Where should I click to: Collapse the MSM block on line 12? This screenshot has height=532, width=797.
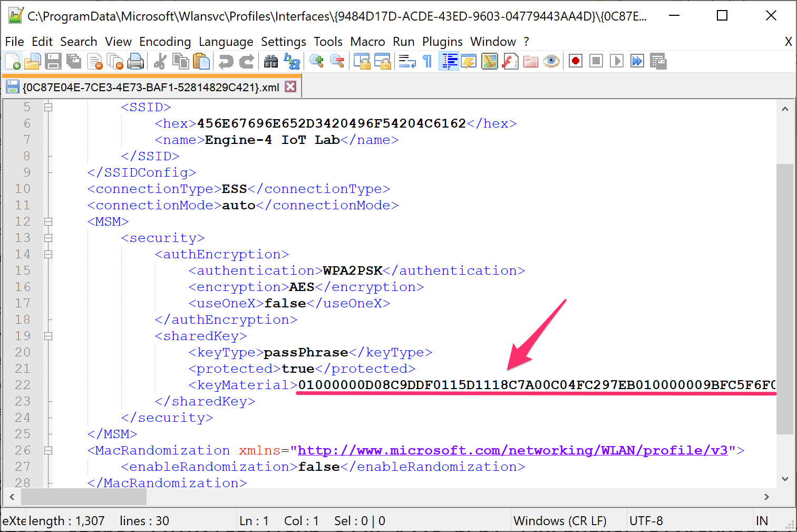(48, 221)
